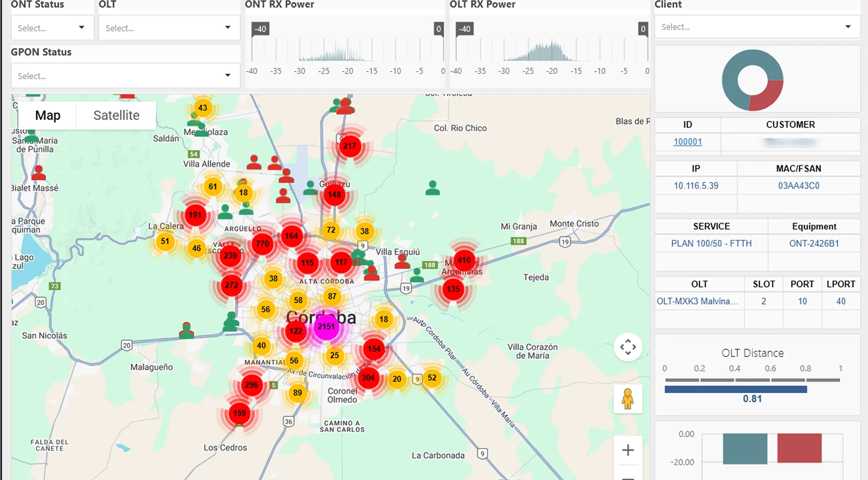
Task: Switch to Satellite view tab
Action: 116,115
